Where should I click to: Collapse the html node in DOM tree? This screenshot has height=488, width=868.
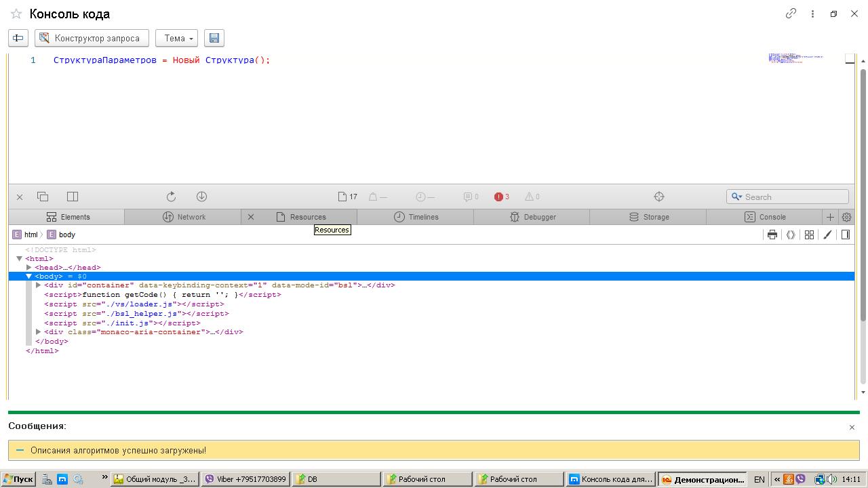point(20,258)
